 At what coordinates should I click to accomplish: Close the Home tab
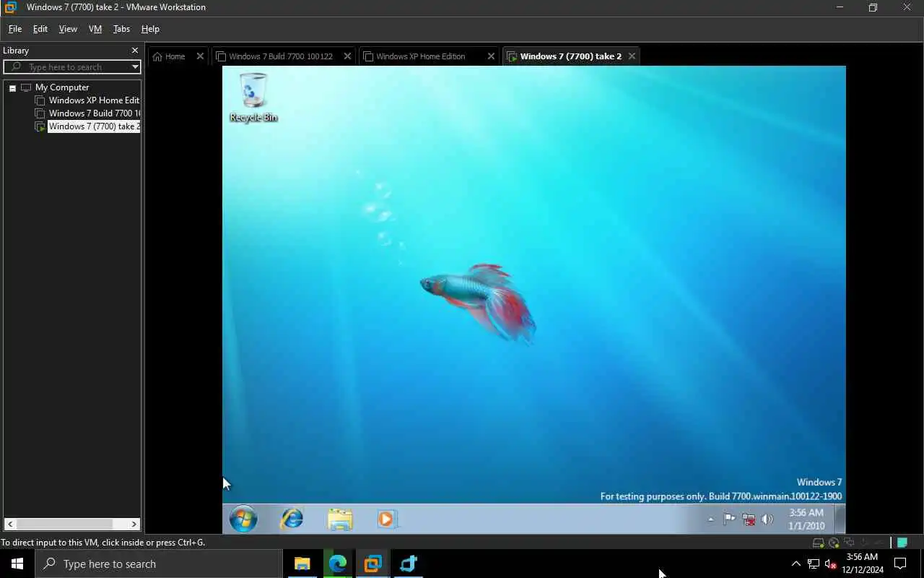[x=200, y=56]
